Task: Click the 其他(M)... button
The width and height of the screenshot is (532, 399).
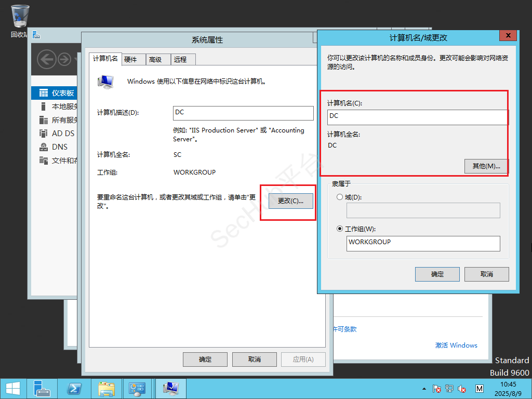Action: [x=486, y=166]
